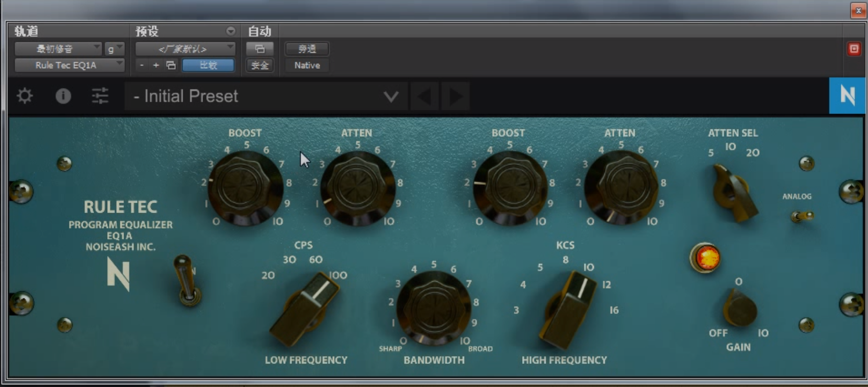Toggle the ANALOG mini switch

[802, 215]
